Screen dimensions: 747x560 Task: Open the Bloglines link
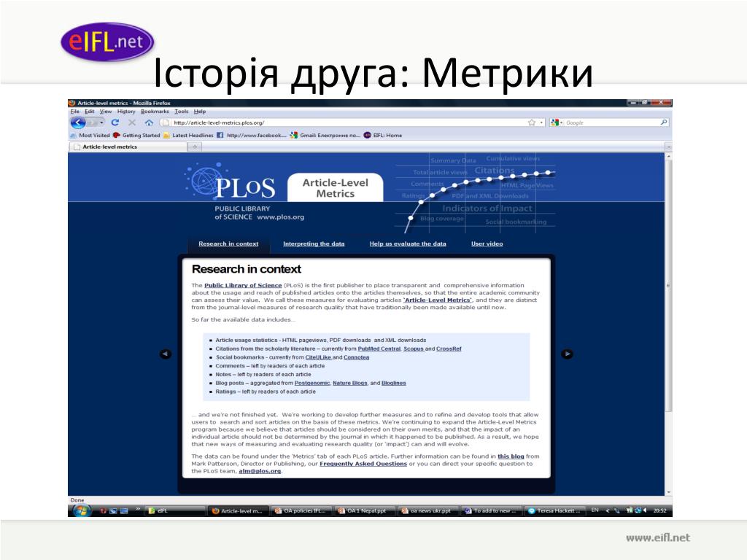393,383
